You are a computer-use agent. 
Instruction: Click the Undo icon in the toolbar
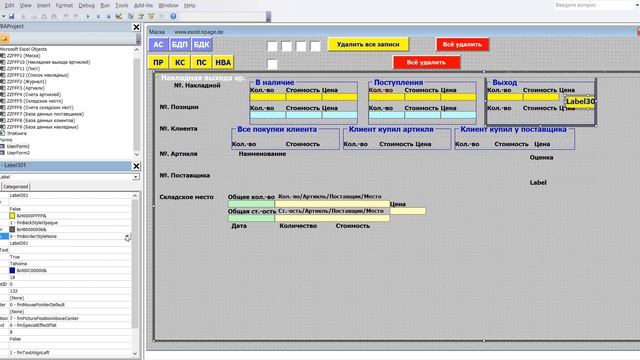tap(66, 16)
